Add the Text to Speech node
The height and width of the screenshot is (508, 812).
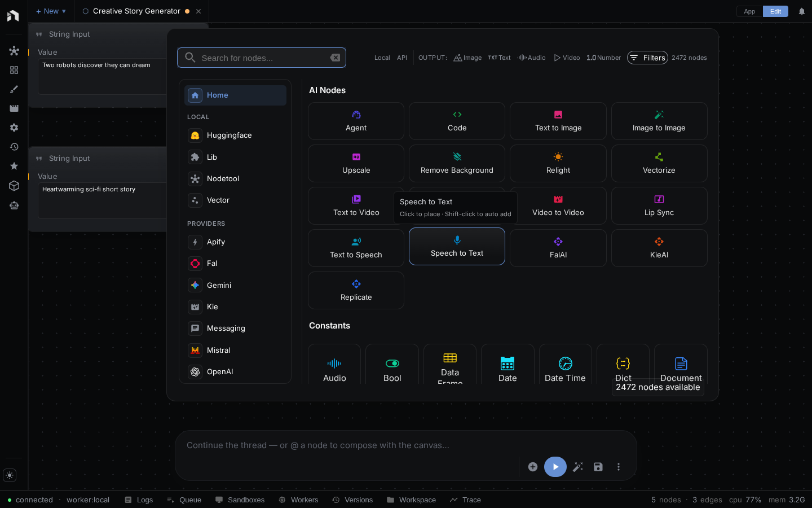356,248
